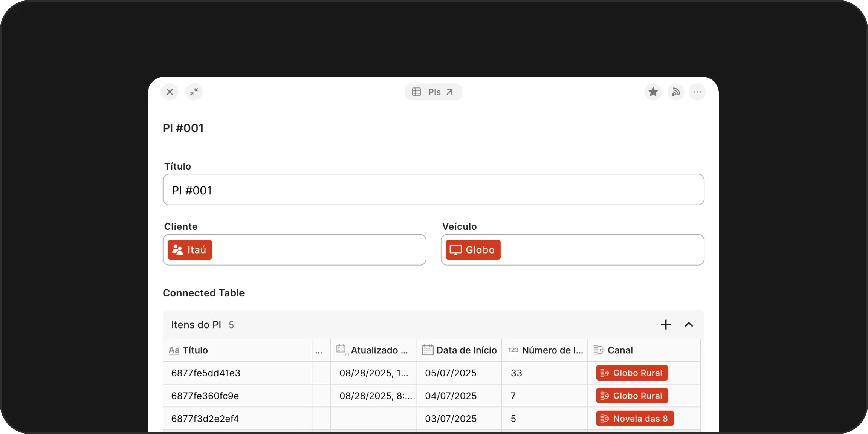The height and width of the screenshot is (434, 868).
Task: Click inside the Título input field
Action: [x=432, y=189]
